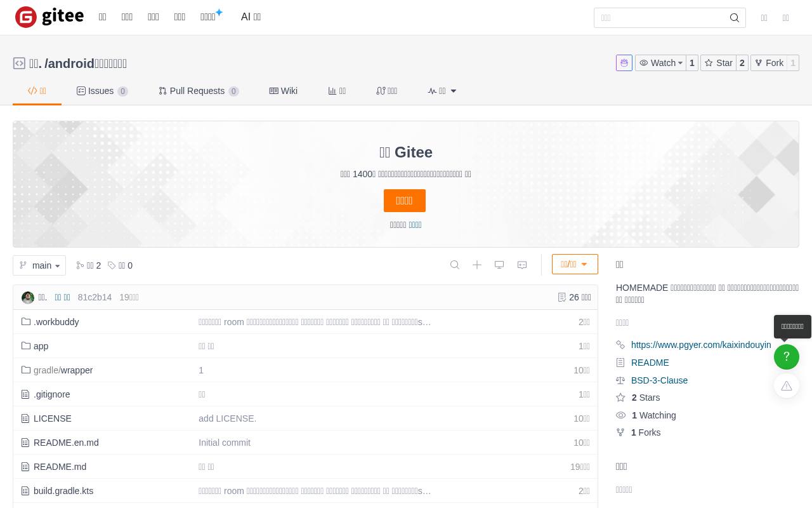Click the commits icon beside the 26 count
This screenshot has height=508, width=812.
[x=561, y=297]
